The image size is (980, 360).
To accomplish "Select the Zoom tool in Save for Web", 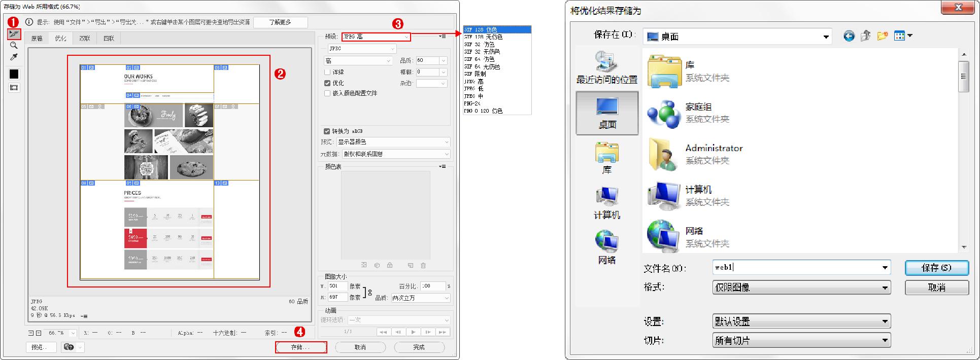I will 14,46.
